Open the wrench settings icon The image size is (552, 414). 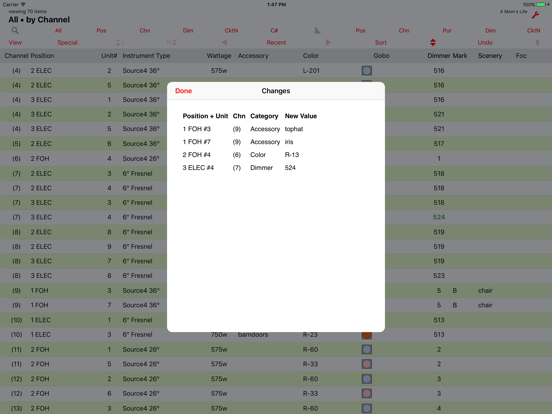(535, 15)
